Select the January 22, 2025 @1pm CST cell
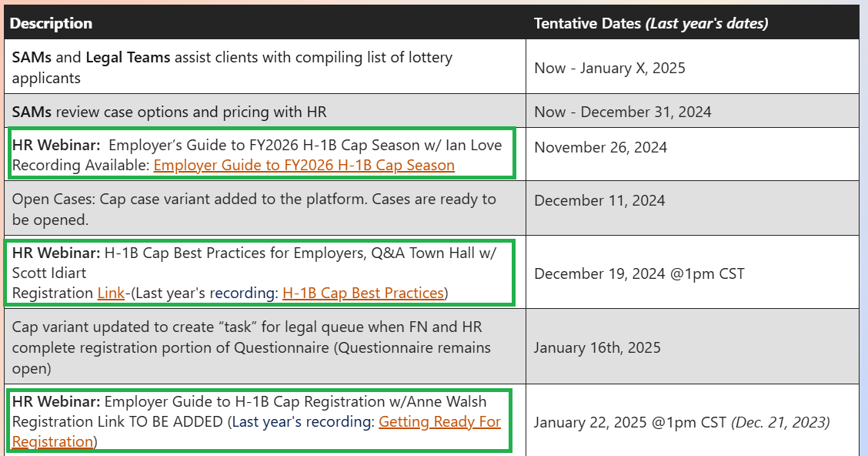The height and width of the screenshot is (456, 868). [x=693, y=421]
